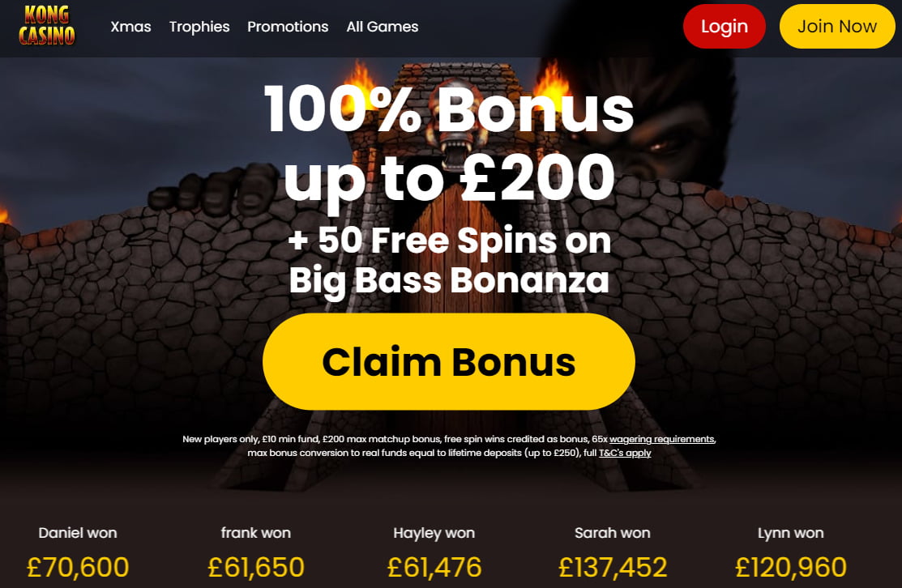Viewport: 902px width, 588px height.
Task: Click the Kong Casino logo
Action: coord(46,25)
